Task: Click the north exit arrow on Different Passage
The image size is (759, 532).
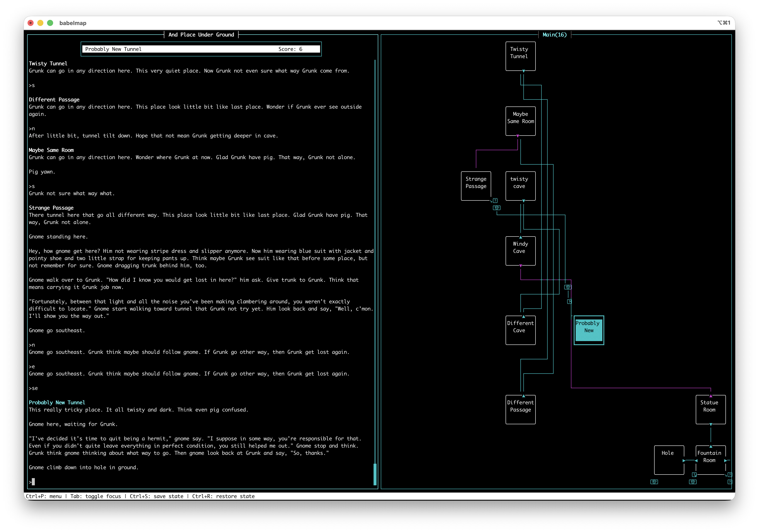Action: pyautogui.click(x=523, y=396)
